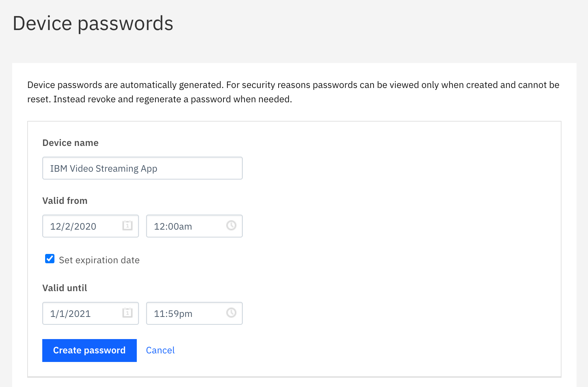
Task: Open the Valid until date calendar picker
Action: point(127,313)
